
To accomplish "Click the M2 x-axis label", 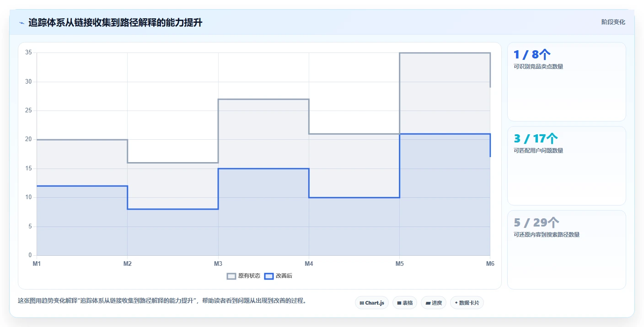I will (128, 264).
